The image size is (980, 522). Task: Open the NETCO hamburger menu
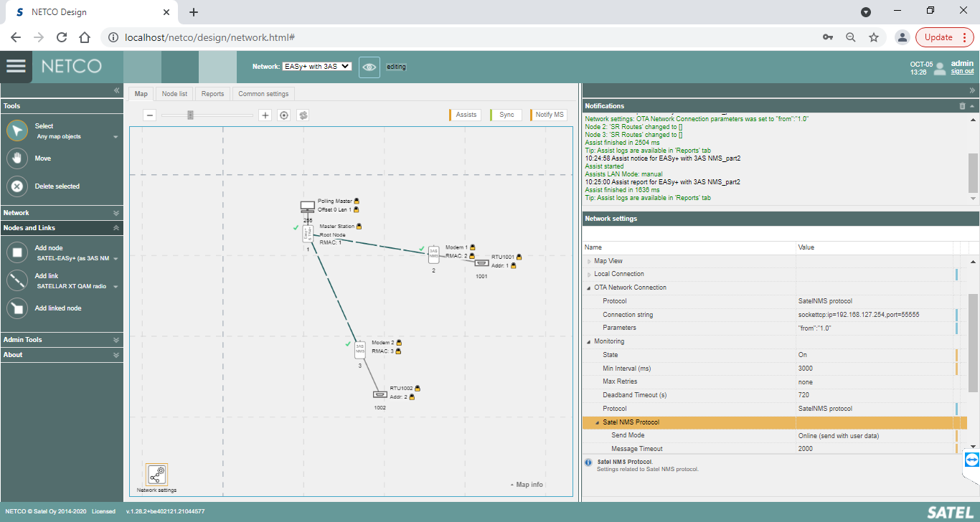point(16,66)
